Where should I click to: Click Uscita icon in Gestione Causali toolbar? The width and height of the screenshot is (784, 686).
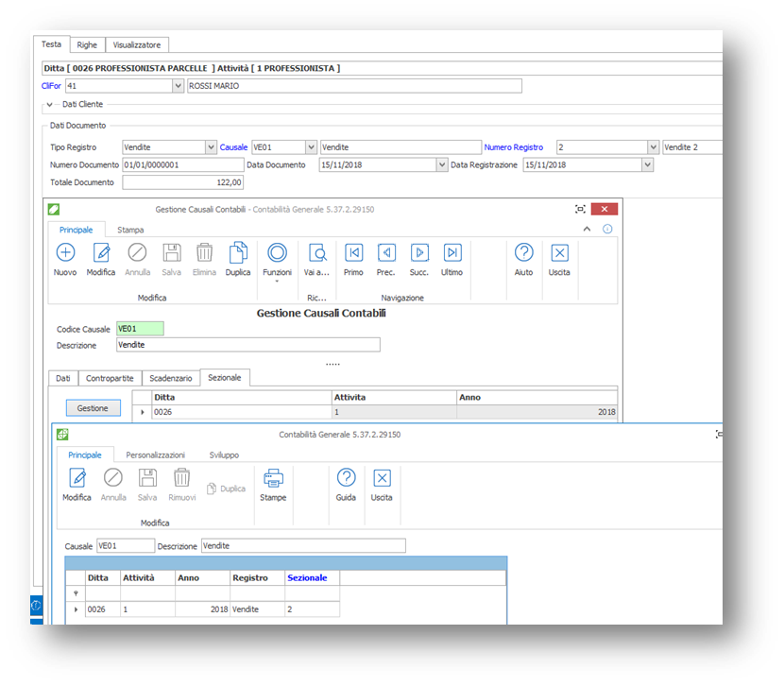point(559,253)
